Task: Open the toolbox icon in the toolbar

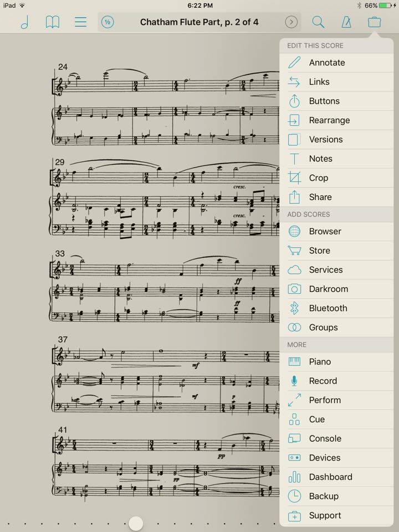Action: [x=374, y=22]
